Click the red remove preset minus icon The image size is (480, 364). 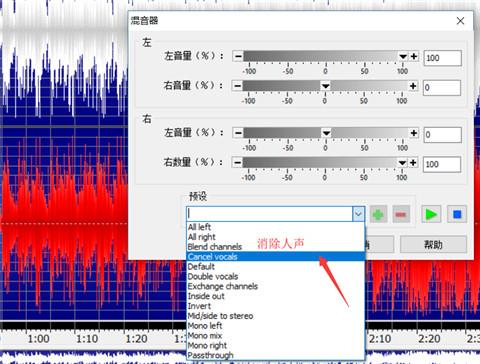(x=401, y=214)
